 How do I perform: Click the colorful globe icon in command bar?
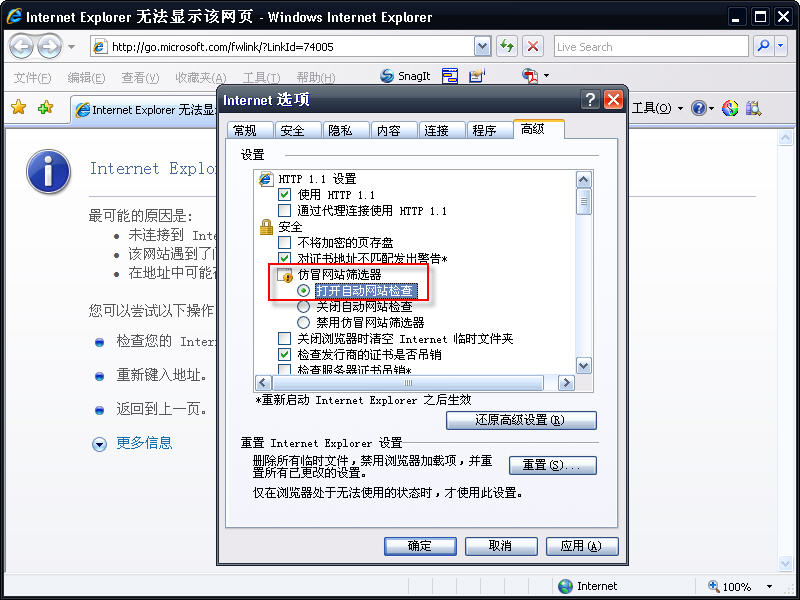coord(730,108)
